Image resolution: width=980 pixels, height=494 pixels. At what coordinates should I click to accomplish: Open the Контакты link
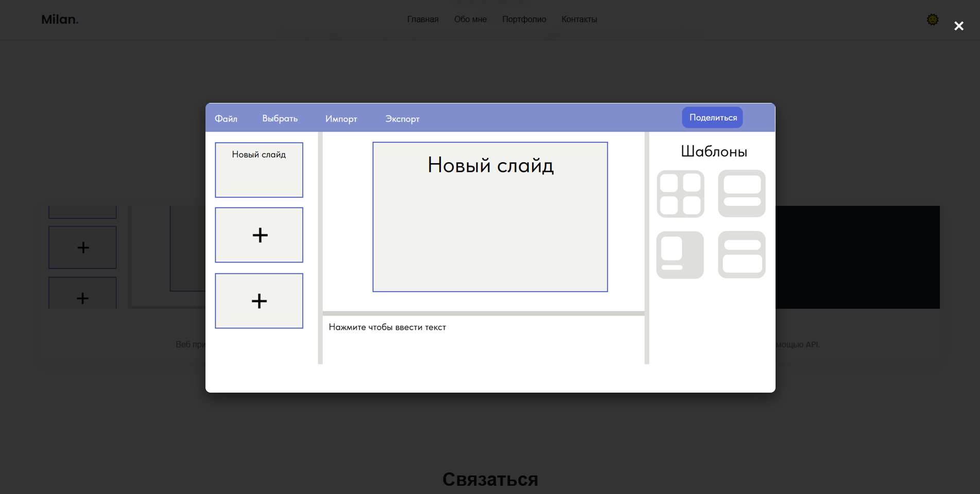(x=579, y=20)
